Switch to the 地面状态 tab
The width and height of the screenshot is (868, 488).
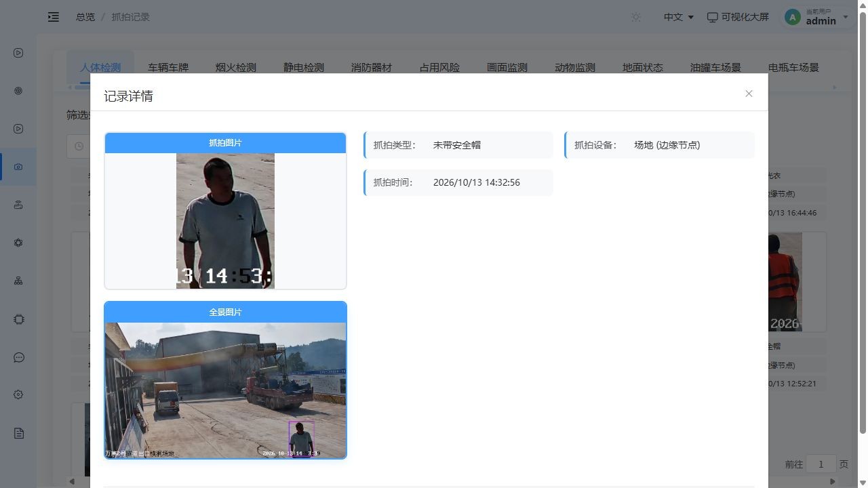click(643, 68)
